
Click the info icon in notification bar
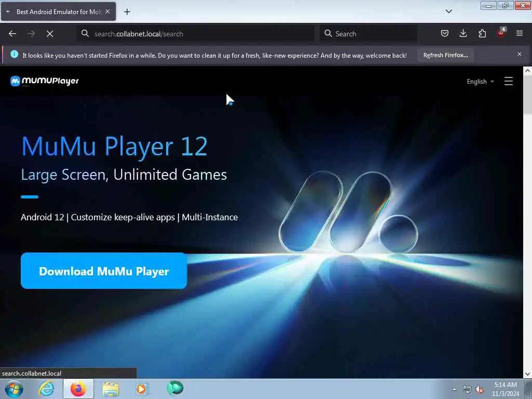pos(14,54)
